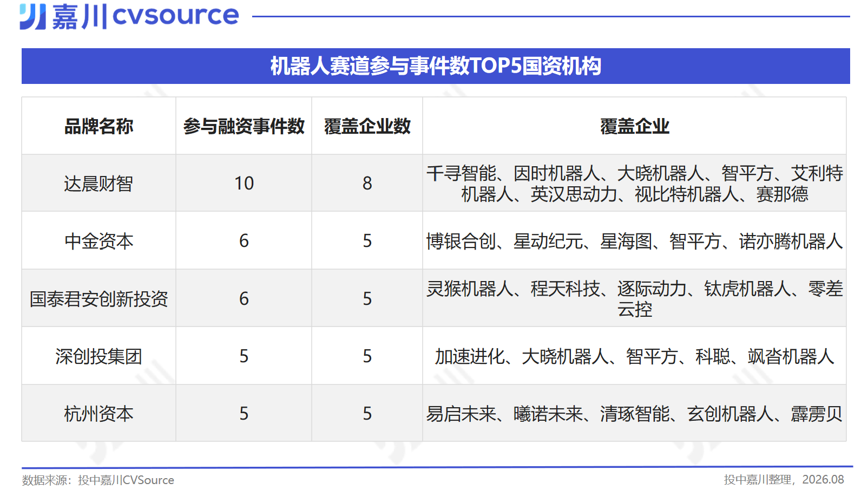Image resolution: width=868 pixels, height=496 pixels.
Task: Click the company name 星动纪元
Action: (548, 241)
